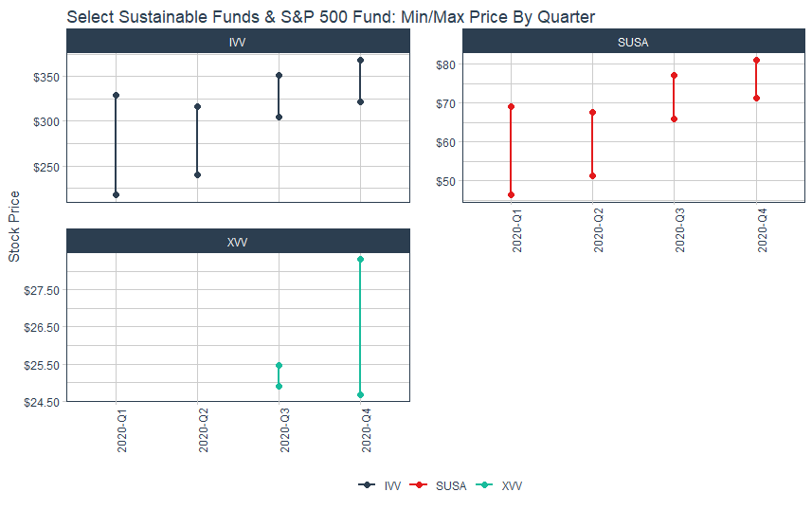Click the XVV green legend marker

coord(484,485)
